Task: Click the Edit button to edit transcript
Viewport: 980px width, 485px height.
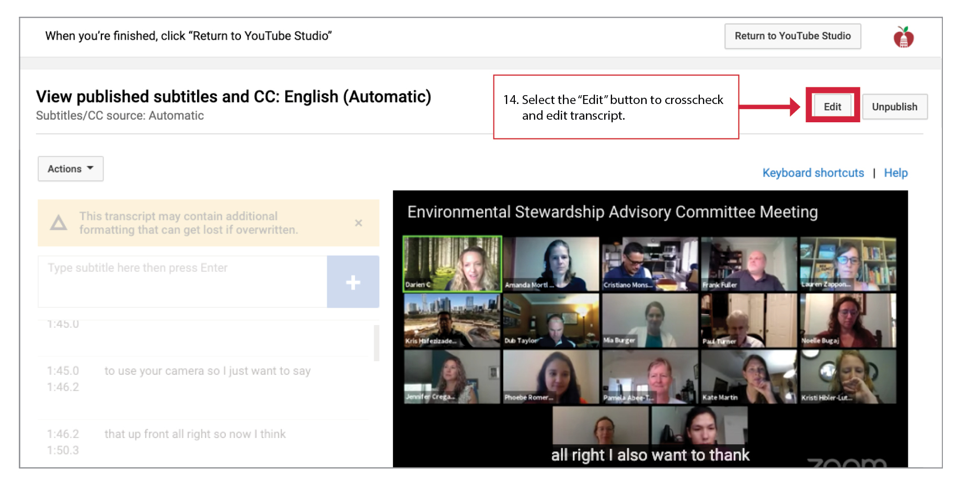Action: coord(832,107)
